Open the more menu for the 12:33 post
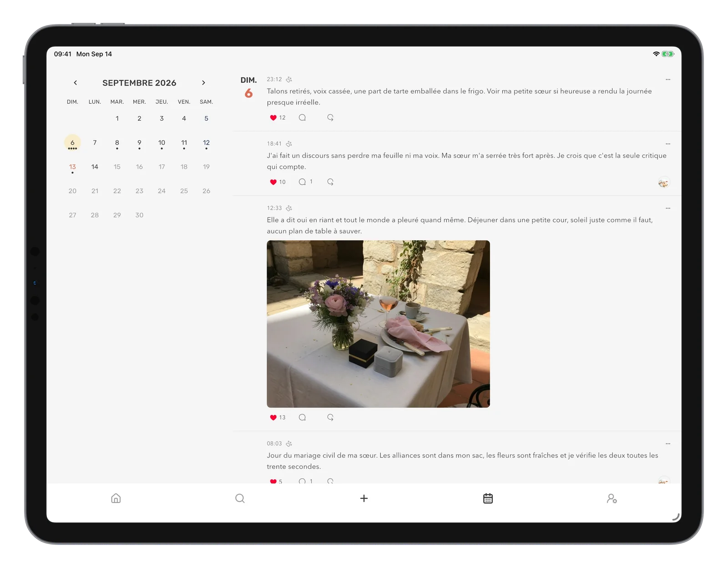Screen dimensions: 728x569 668,208
